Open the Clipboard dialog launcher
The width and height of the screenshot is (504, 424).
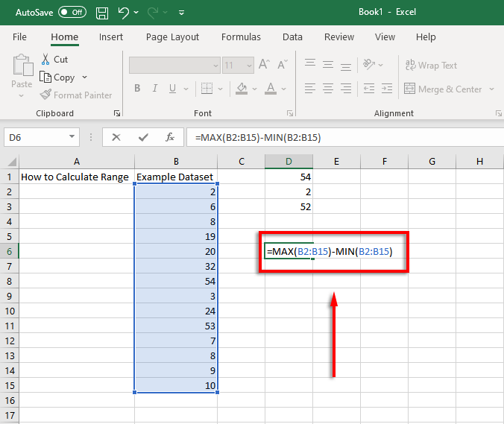[117, 113]
